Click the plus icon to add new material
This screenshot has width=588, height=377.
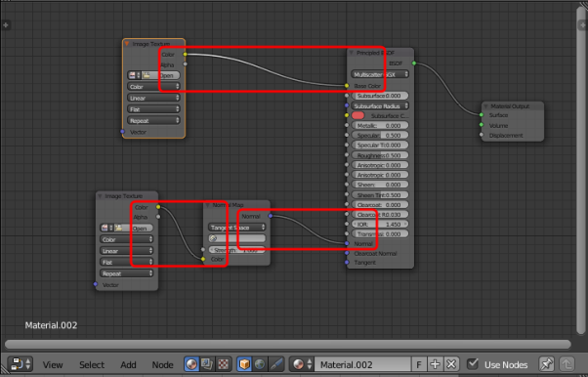tap(435, 364)
